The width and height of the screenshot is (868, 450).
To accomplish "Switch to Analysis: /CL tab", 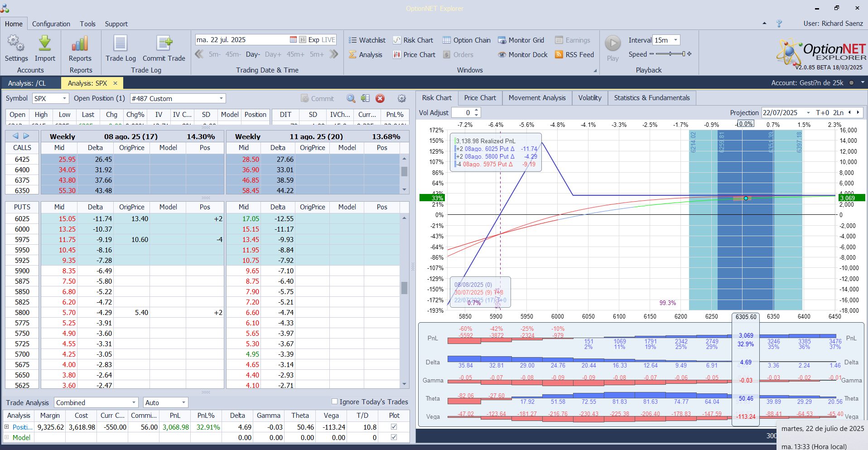I will pos(27,83).
